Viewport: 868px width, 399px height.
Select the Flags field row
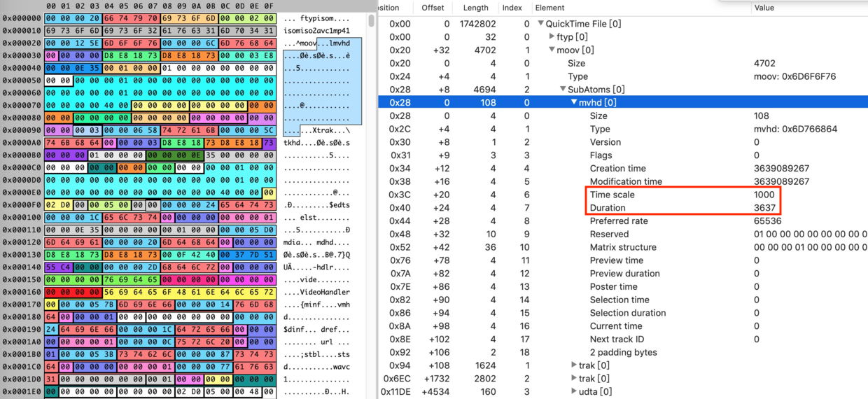click(623, 155)
